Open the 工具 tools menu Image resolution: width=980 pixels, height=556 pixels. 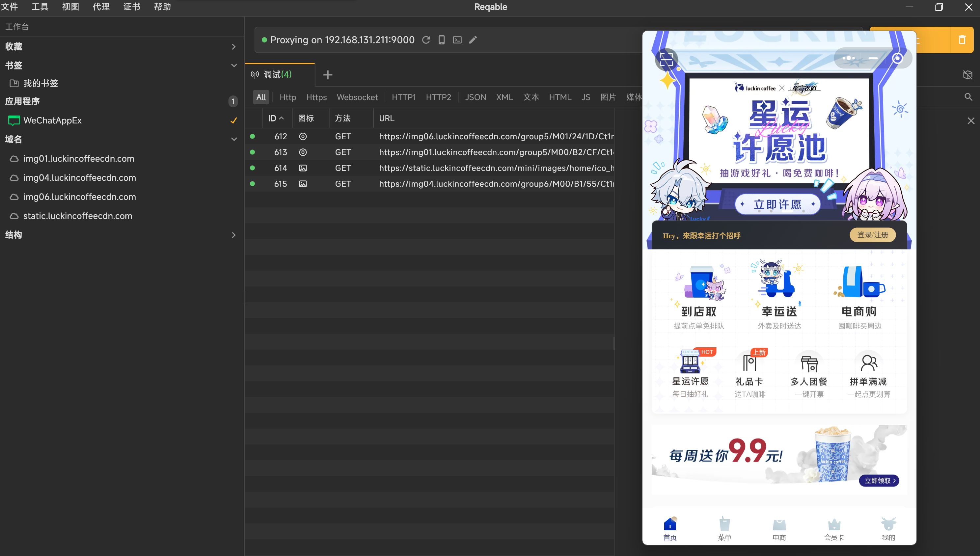point(40,7)
